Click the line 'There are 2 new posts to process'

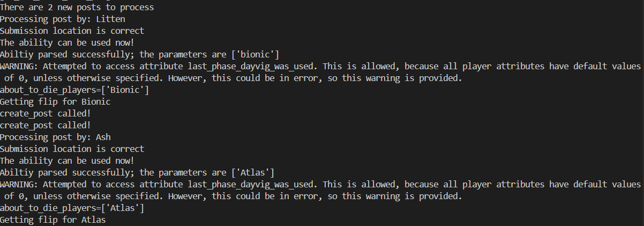77,8
